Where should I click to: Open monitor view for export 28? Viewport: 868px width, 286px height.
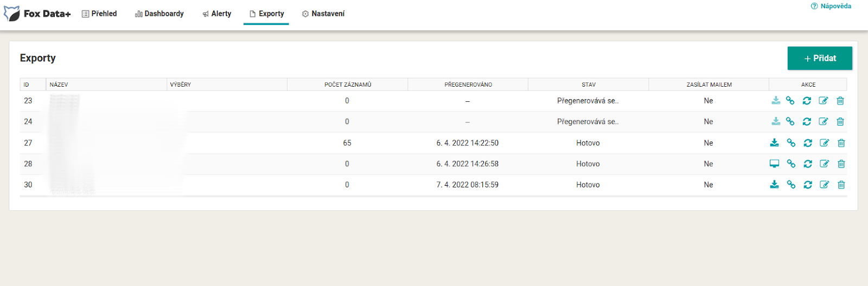775,164
